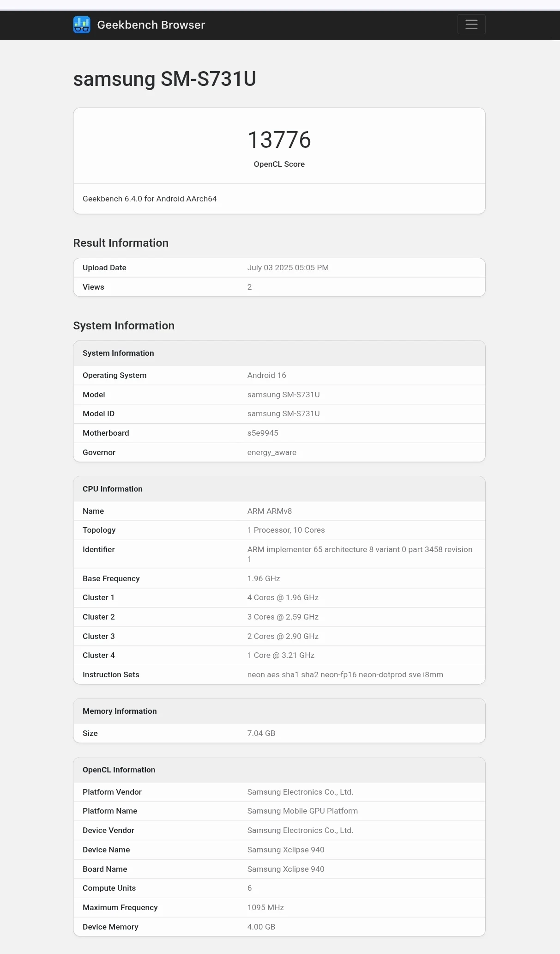560x954 pixels.
Task: Select the energy_aware governor value
Action: 271,452
